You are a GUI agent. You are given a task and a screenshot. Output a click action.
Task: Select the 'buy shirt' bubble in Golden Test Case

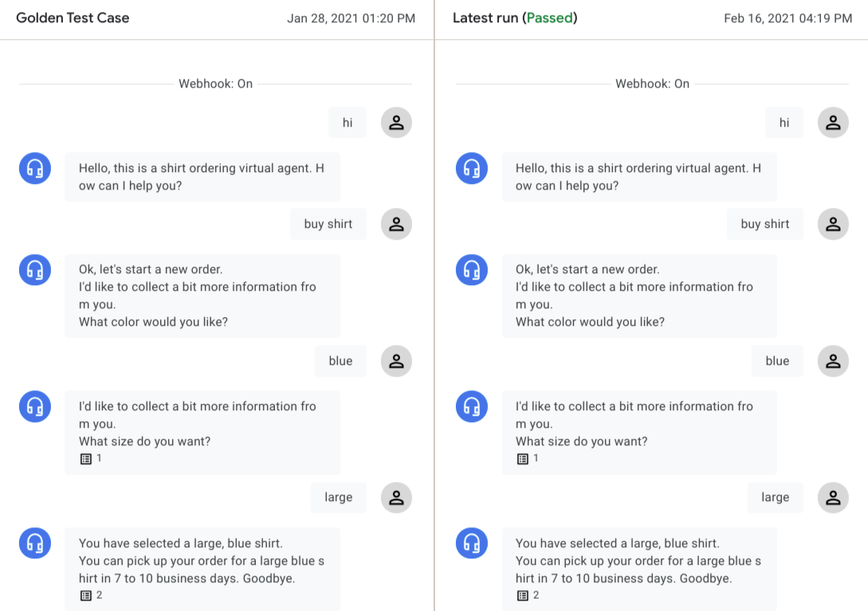(328, 225)
